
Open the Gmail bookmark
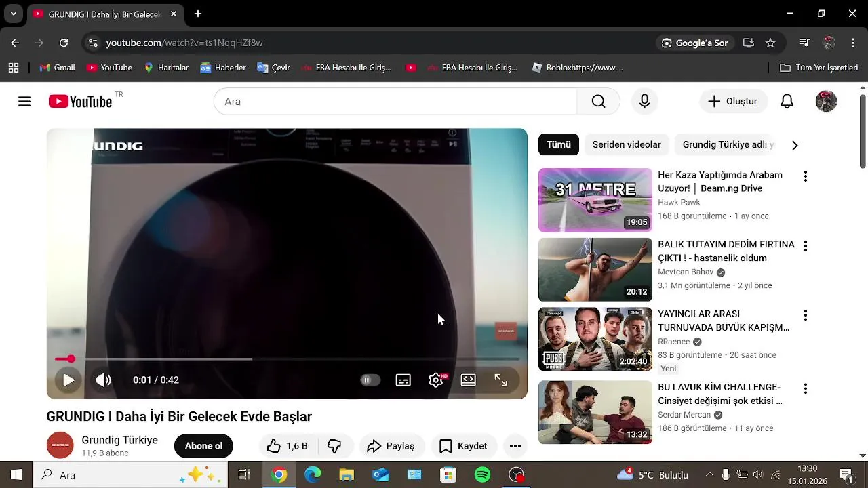[x=57, y=68]
